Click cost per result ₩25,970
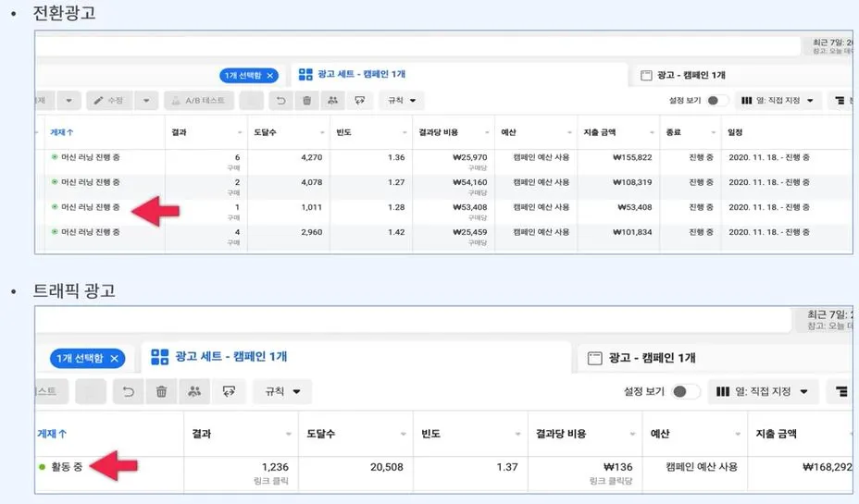This screenshot has height=504, width=859. [x=469, y=157]
